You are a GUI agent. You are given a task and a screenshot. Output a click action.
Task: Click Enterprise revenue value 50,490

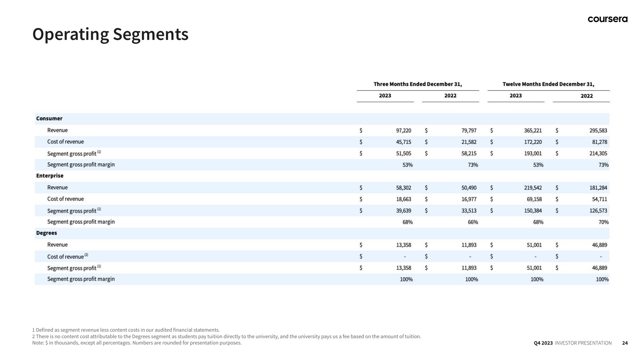[469, 188]
